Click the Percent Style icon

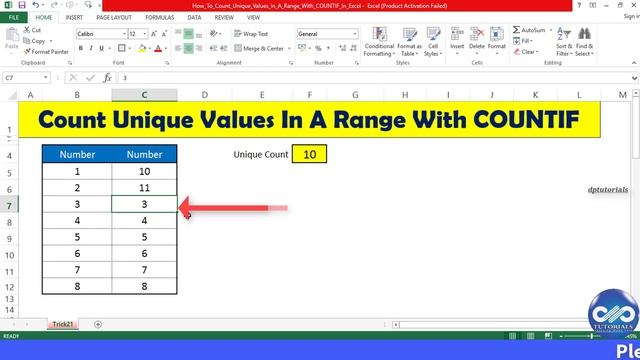pyautogui.click(x=318, y=48)
